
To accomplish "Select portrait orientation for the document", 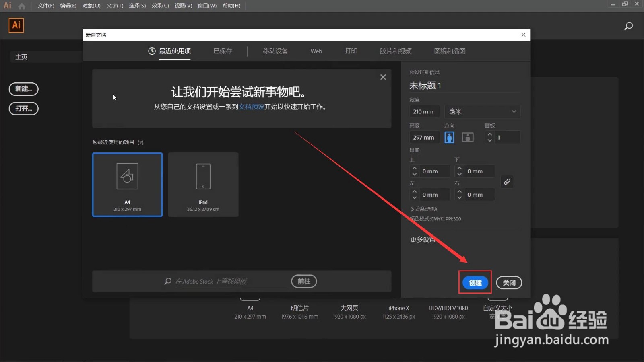I will 449,137.
